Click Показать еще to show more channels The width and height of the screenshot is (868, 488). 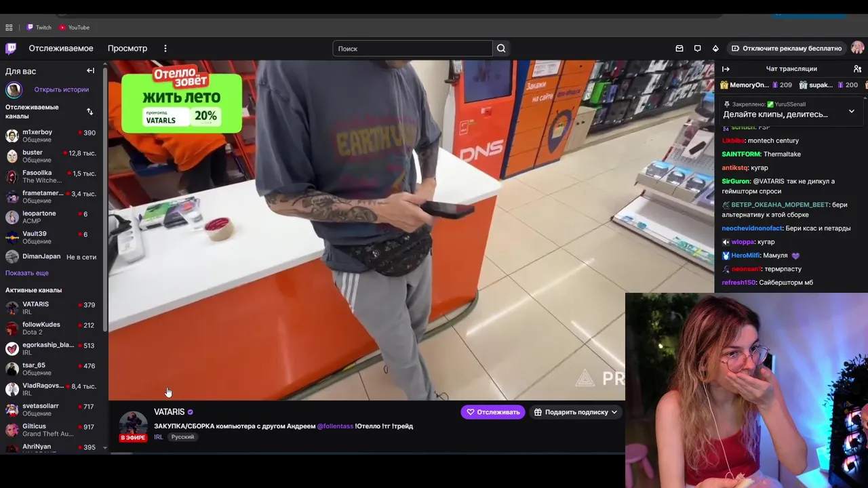tap(27, 273)
